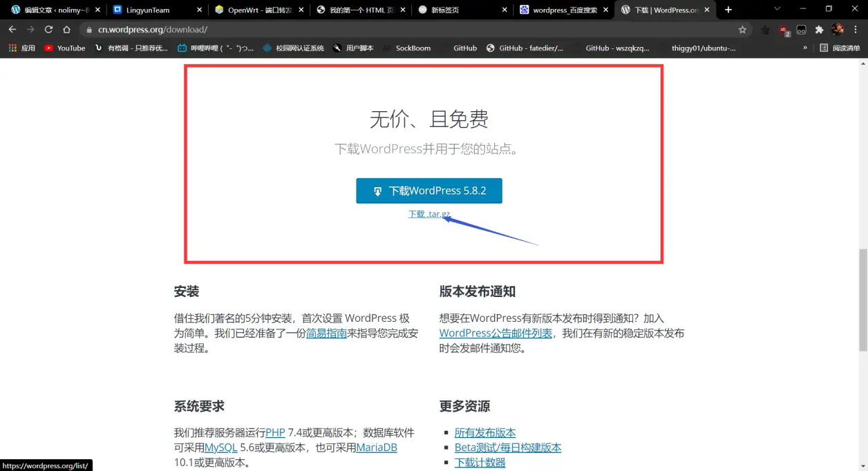Click the 版本发布通知 heading
The height and width of the screenshot is (471, 868).
pyautogui.click(x=478, y=291)
